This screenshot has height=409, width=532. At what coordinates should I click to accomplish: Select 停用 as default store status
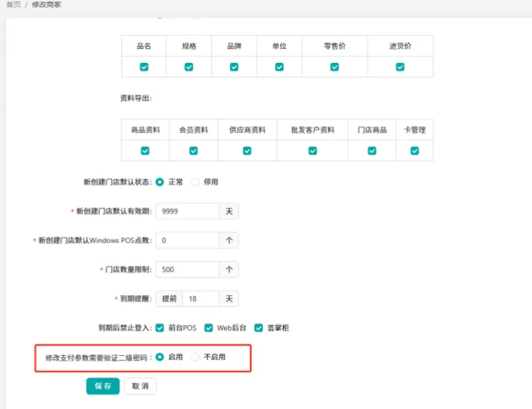[x=196, y=182]
